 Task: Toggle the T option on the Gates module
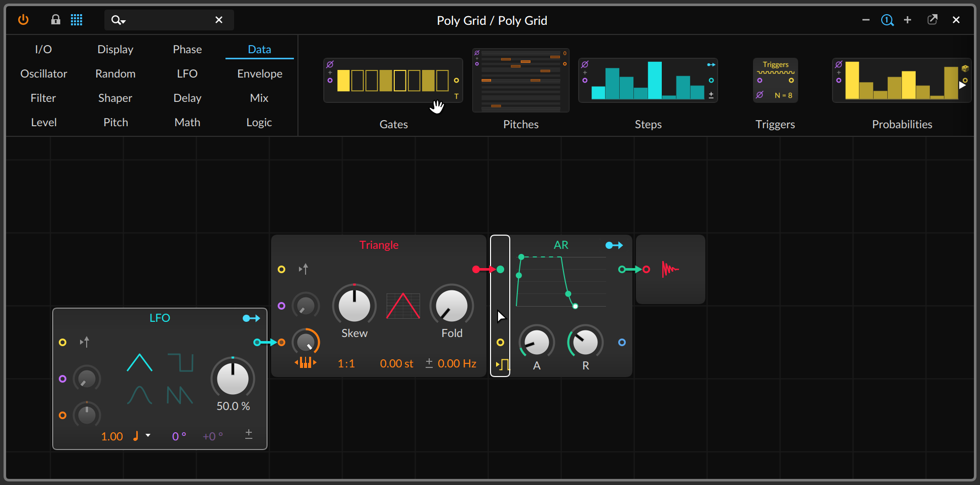coord(456,96)
